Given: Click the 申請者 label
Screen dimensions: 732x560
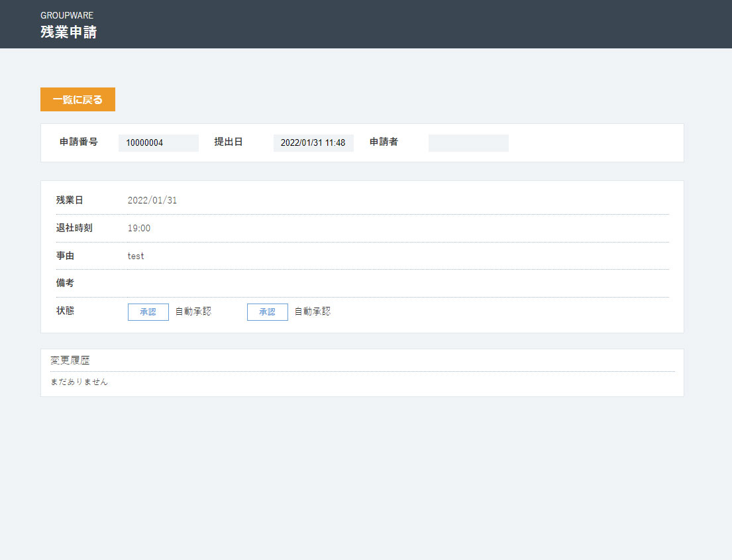Looking at the screenshot, I should click(x=384, y=142).
